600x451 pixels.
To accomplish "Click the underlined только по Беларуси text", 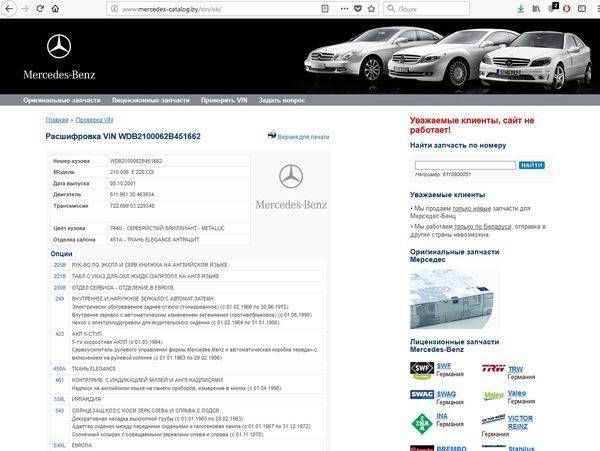I will pyautogui.click(x=483, y=226).
